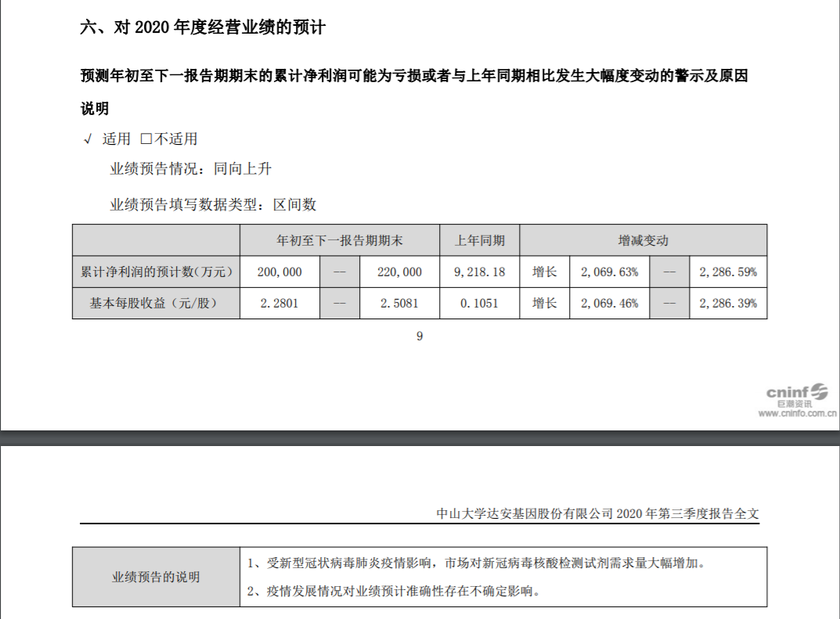Select the 年初至下一报告期期末 column header
840x619 pixels.
pos(340,240)
